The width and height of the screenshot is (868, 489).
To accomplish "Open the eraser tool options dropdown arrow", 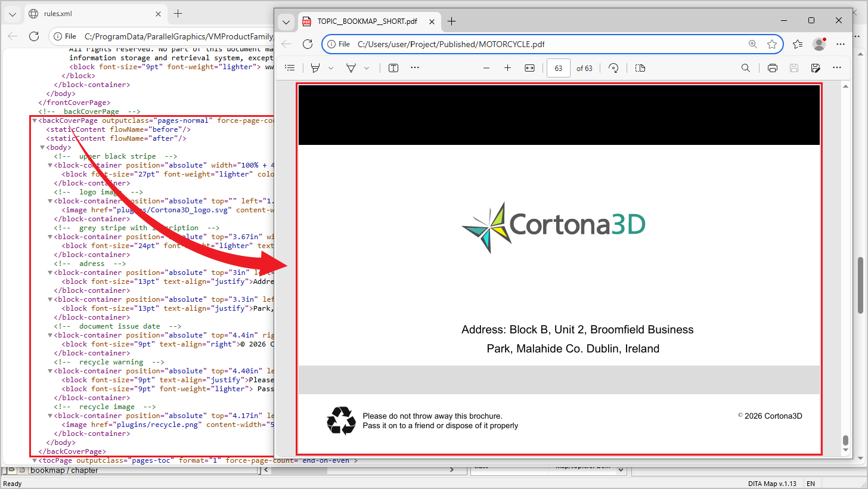I will click(367, 68).
